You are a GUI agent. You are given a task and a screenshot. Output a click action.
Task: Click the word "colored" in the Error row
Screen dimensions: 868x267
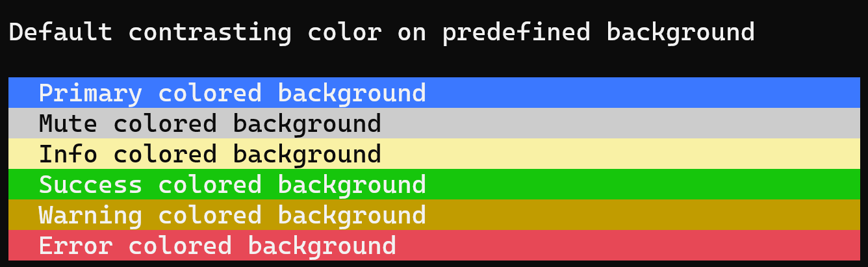click(180, 246)
